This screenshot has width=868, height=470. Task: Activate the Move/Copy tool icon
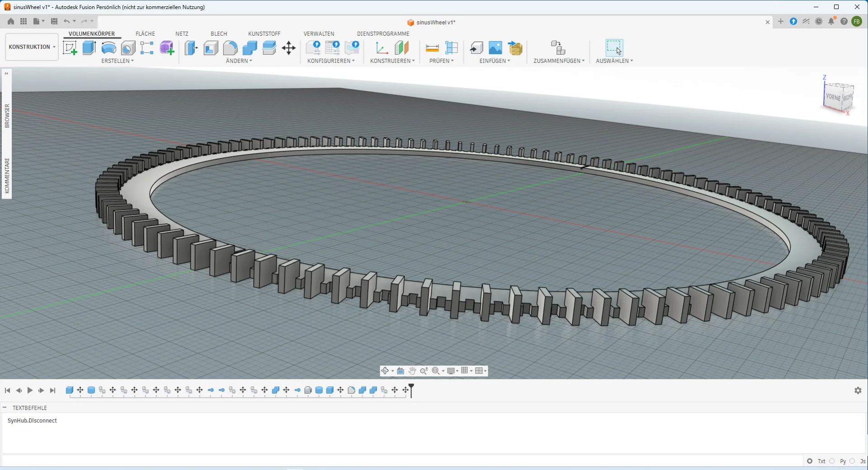[x=288, y=47]
